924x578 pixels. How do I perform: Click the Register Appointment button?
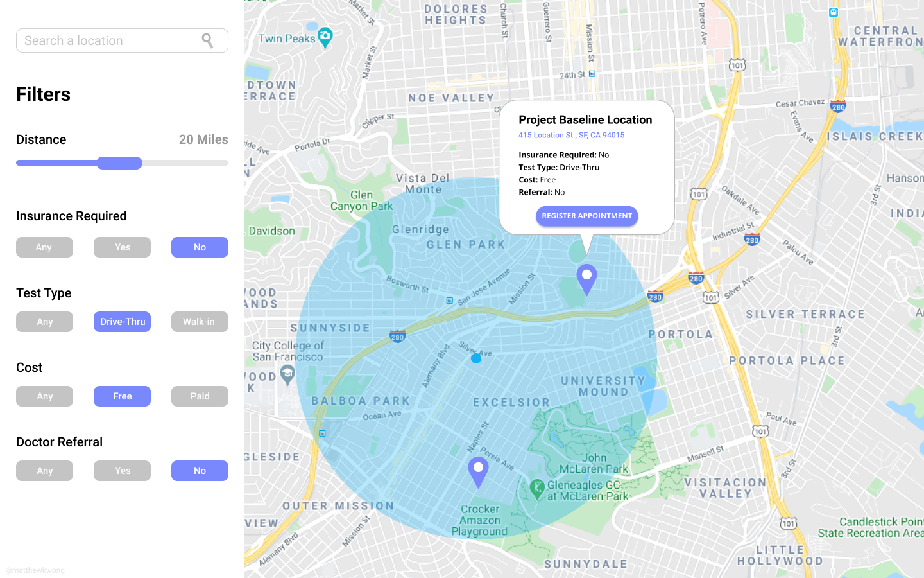586,216
